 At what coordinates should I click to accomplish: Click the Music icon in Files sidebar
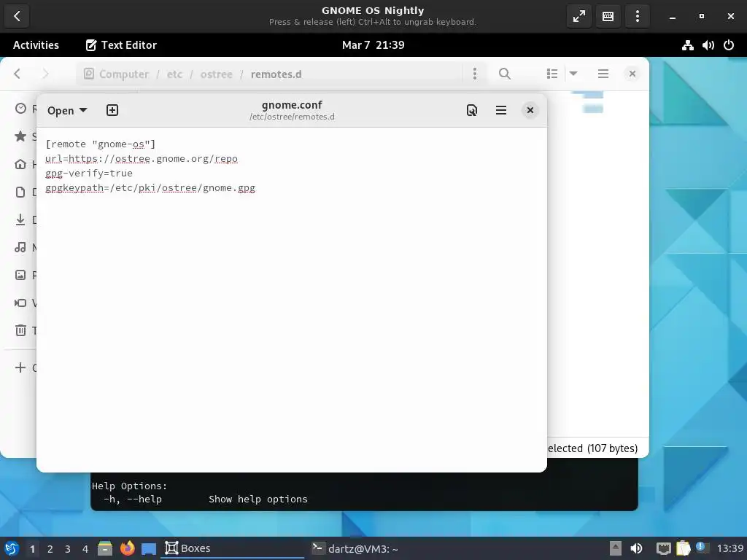(x=20, y=247)
